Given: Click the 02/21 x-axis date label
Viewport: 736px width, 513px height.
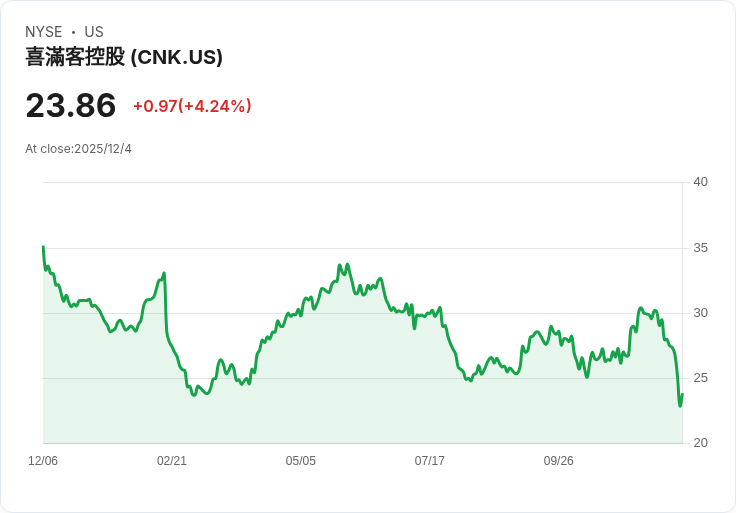Looking at the screenshot, I should click(x=172, y=460).
